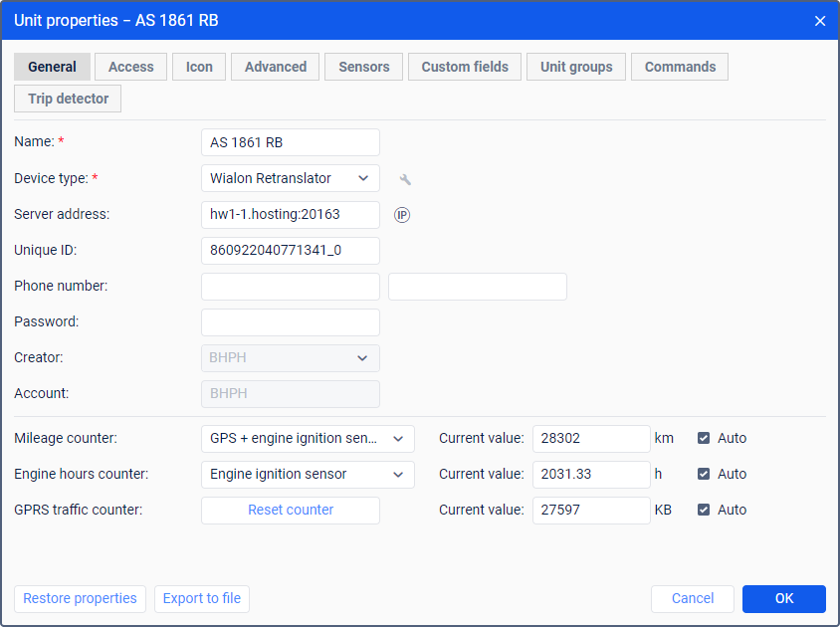Toggle Auto checkbox for Engine hours counter
This screenshot has width=840, height=627.
click(x=704, y=474)
